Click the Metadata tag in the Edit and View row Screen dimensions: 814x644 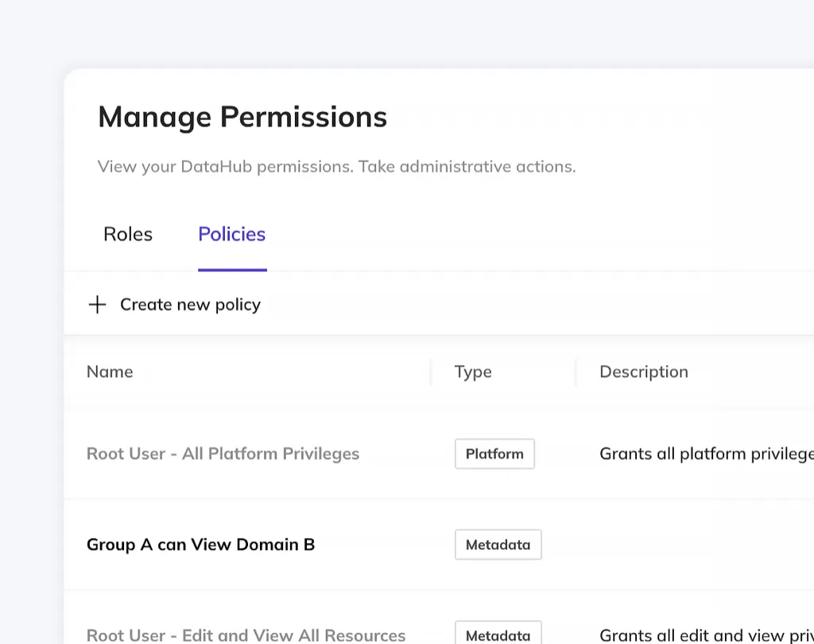tap(498, 635)
